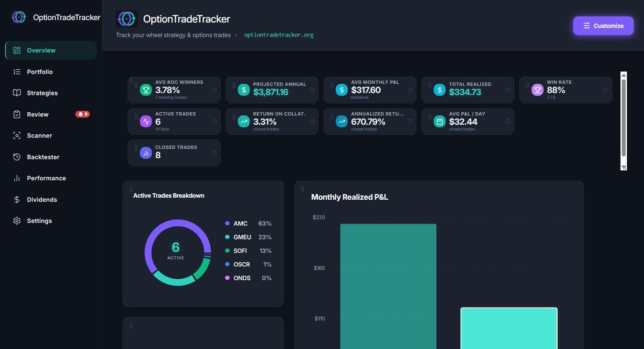Click the $317.60 avg monthly value
The image size is (644, 349).
coord(366,90)
